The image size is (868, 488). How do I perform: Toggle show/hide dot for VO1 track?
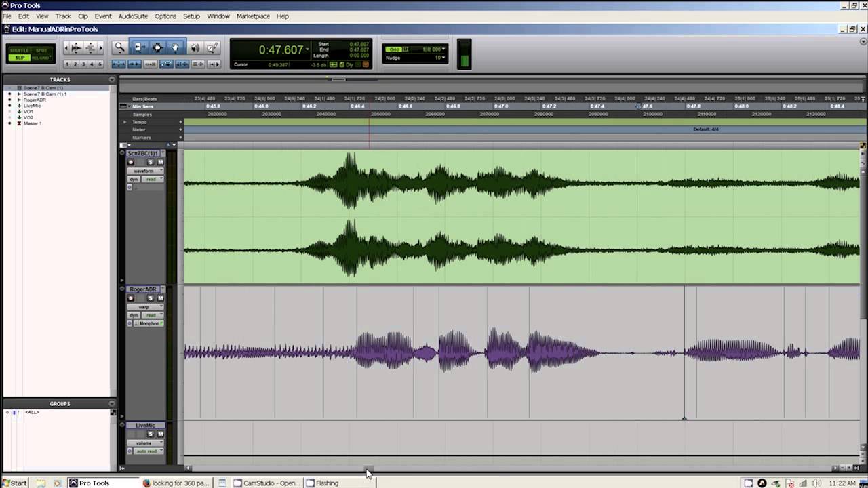click(x=9, y=111)
